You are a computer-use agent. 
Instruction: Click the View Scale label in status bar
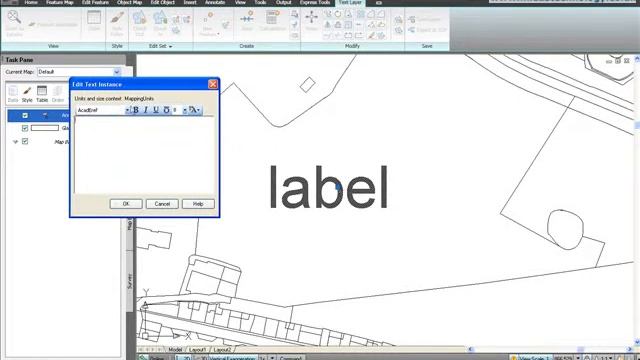pyautogui.click(x=534, y=358)
